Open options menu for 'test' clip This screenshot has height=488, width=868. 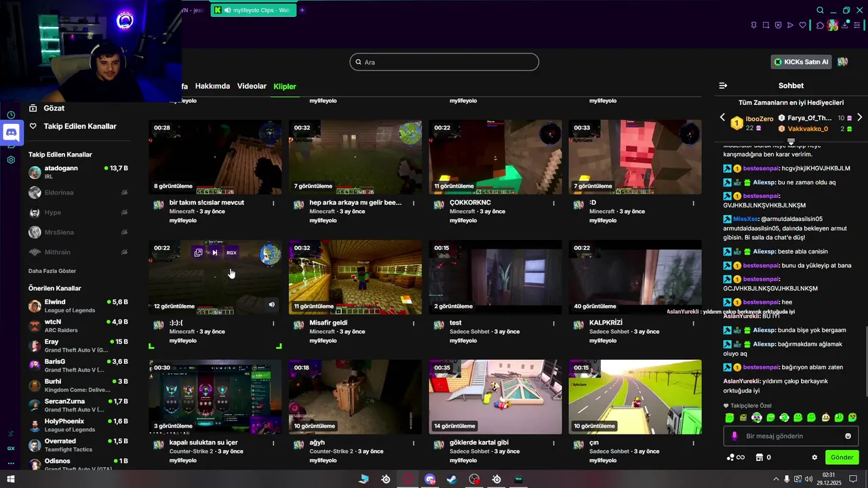553,323
